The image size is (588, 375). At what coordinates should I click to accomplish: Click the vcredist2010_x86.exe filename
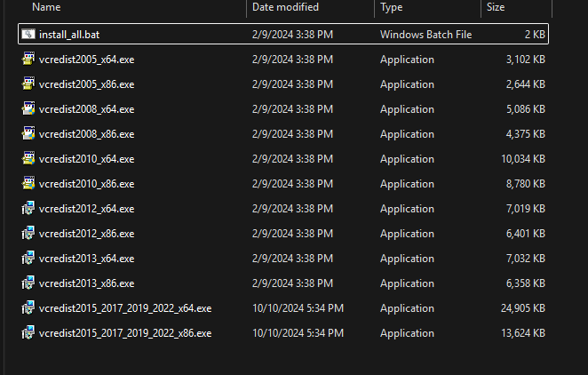click(86, 184)
